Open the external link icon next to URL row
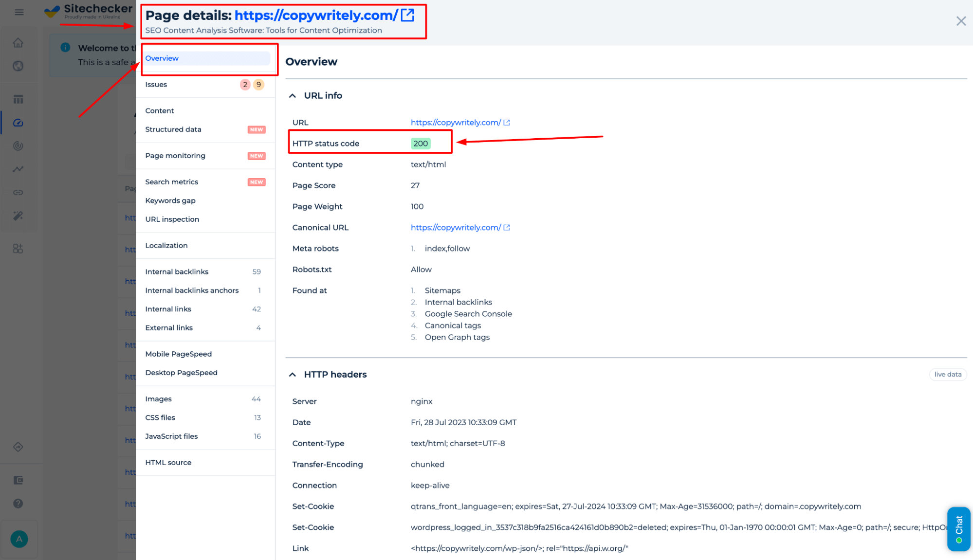 click(x=506, y=123)
